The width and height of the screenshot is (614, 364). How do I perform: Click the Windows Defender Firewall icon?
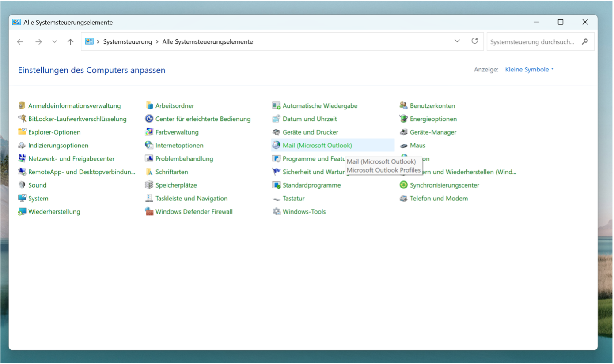click(x=149, y=212)
